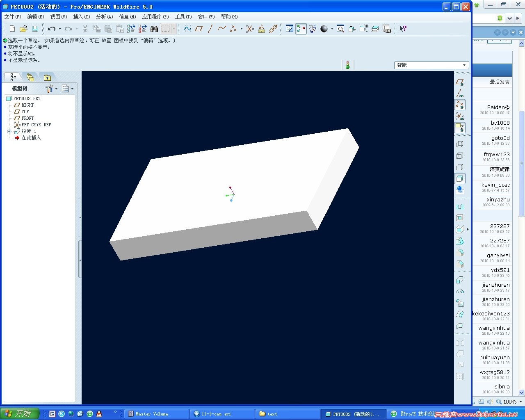Select the Shell tool in the right toolbar
The width and height of the screenshot is (525, 420).
click(460, 218)
